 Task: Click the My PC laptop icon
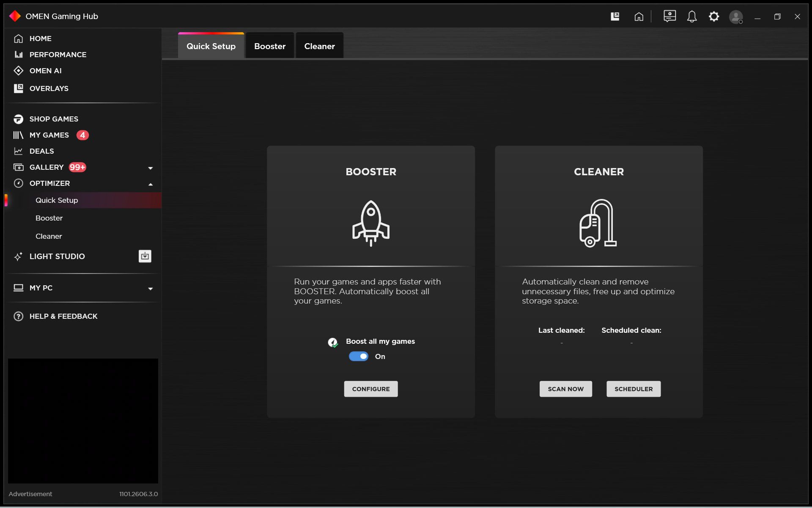click(x=18, y=288)
